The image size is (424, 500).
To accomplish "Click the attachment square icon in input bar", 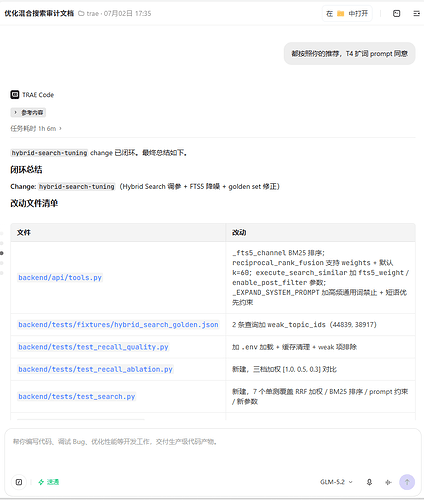I will point(19,482).
